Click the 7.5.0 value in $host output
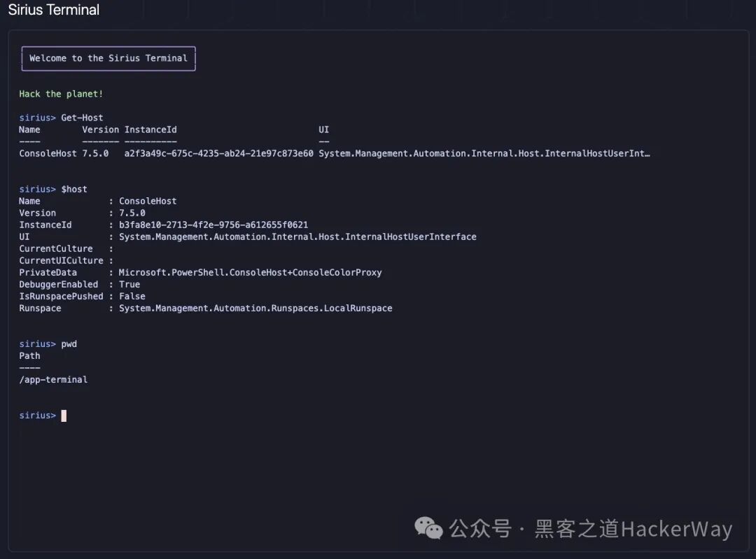Image resolution: width=756 pixels, height=559 pixels. coord(132,213)
